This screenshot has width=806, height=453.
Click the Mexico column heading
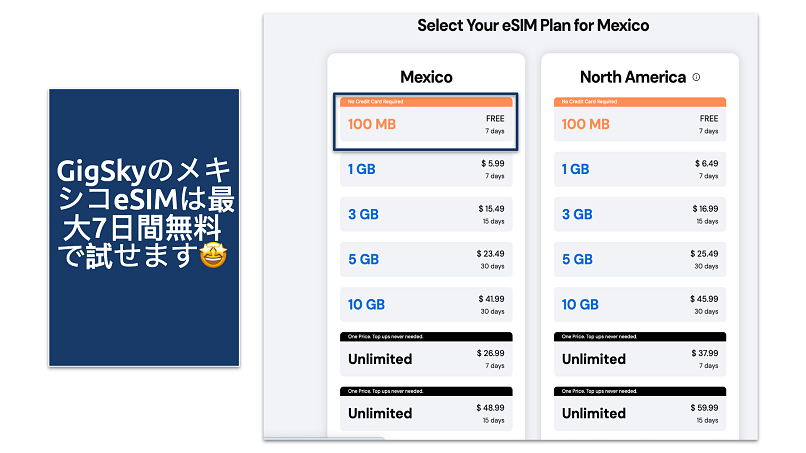(x=426, y=77)
